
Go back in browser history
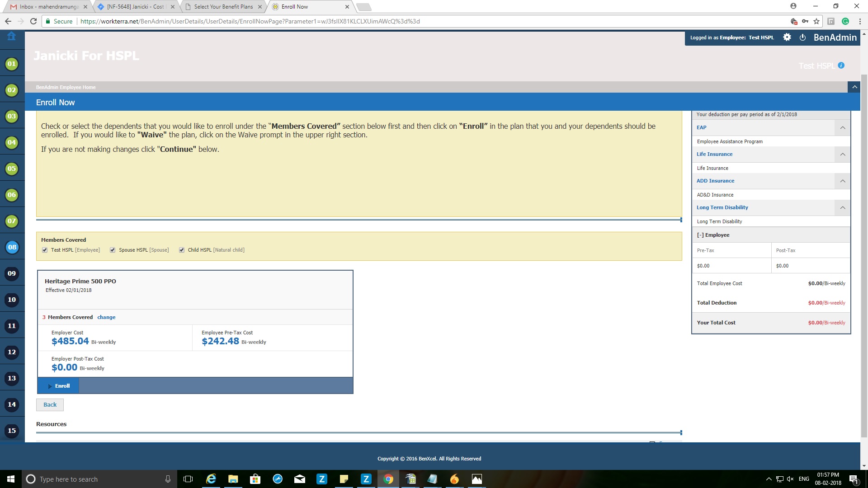tap(8, 21)
